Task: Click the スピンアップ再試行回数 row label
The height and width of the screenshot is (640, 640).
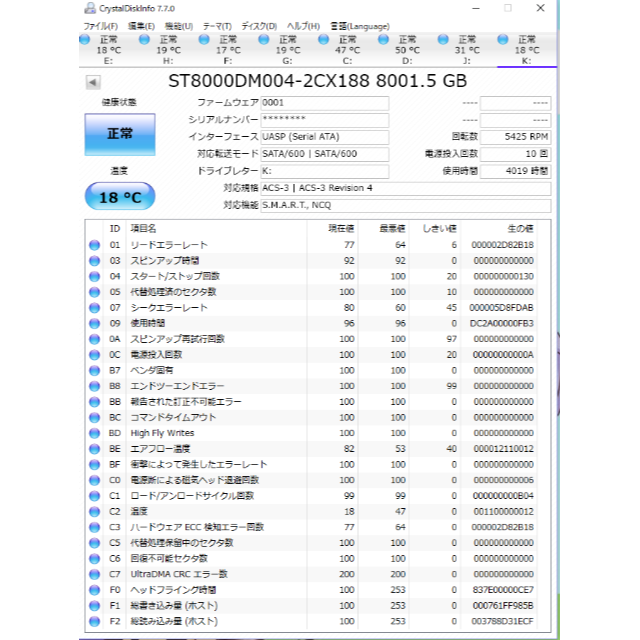Action: click(178, 339)
